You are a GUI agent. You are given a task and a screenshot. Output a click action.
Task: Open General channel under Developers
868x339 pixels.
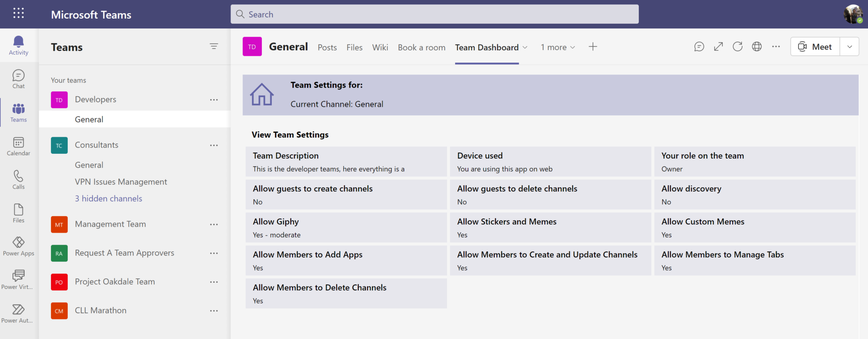point(135,119)
